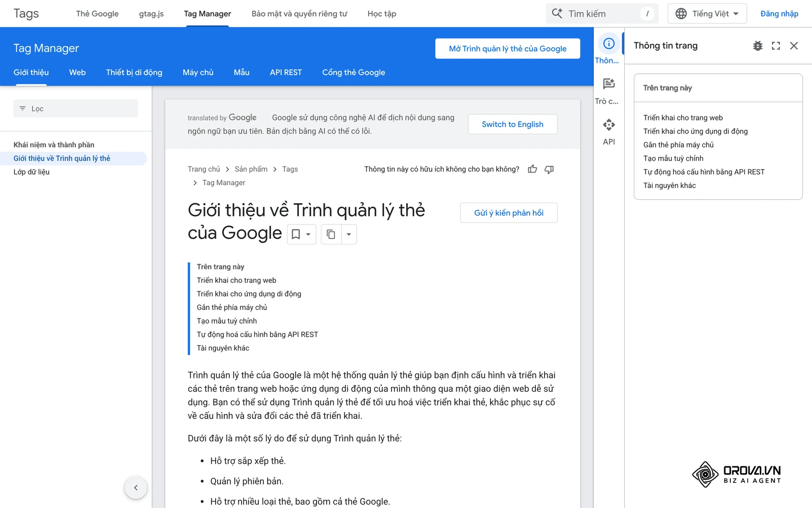Screen dimensions: 812x508
Task: Jump to Triển khai cho ứng dụng di động in article
Action: pyautogui.click(x=249, y=294)
